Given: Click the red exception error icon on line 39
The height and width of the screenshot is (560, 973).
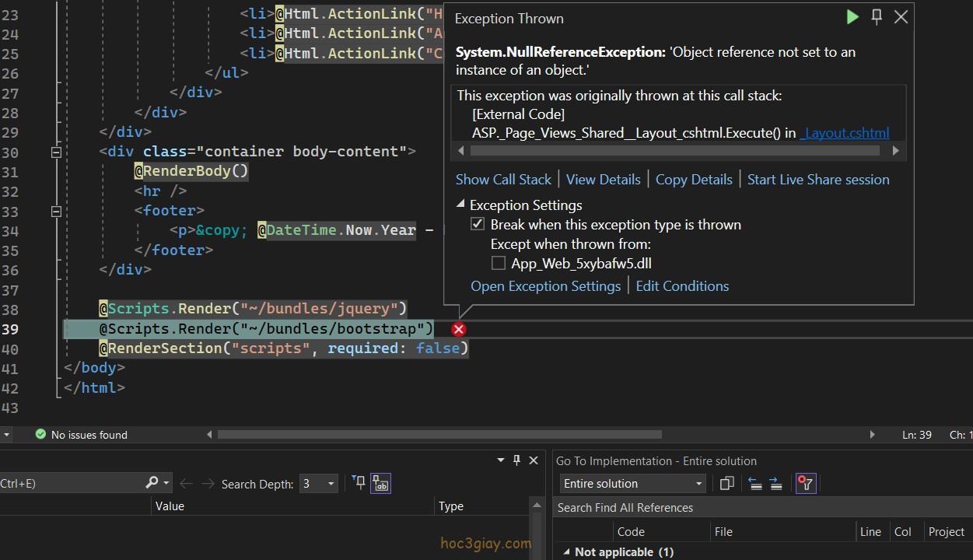Looking at the screenshot, I should [x=459, y=329].
